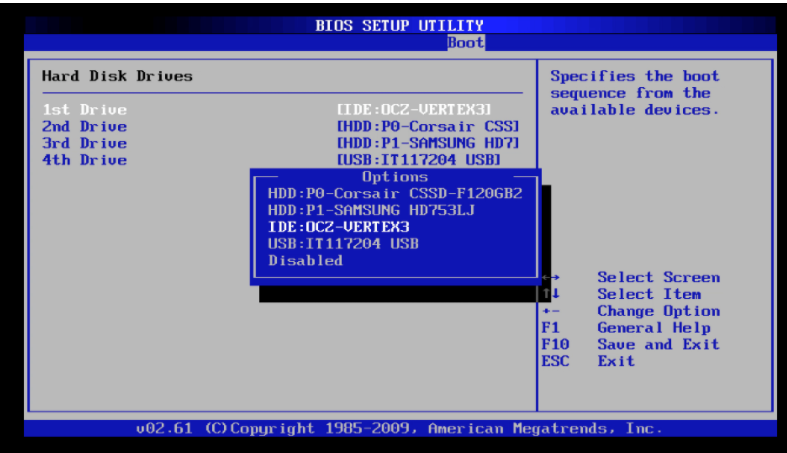Click the up-down arrow Select Item icon
The height and width of the screenshot is (453, 787).
point(549,295)
